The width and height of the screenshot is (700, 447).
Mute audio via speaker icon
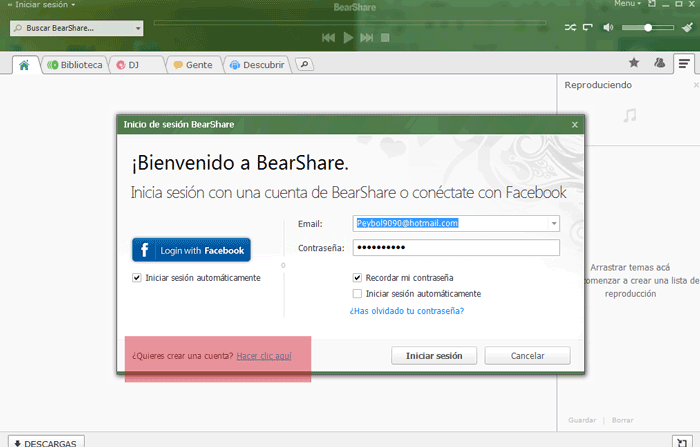pyautogui.click(x=608, y=27)
